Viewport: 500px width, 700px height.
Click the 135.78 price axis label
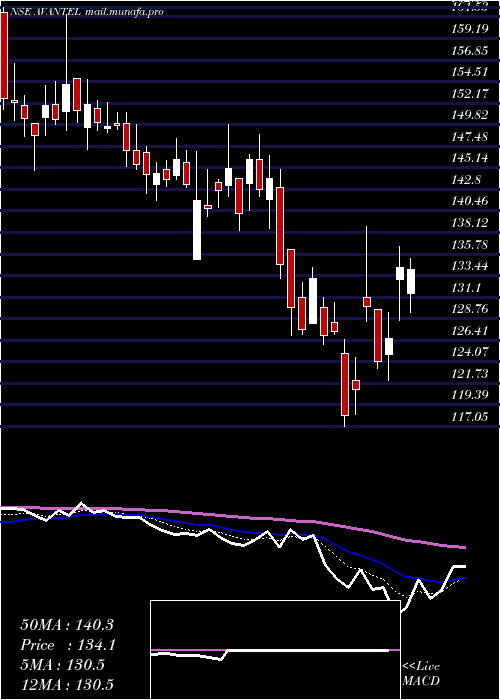pyautogui.click(x=470, y=244)
